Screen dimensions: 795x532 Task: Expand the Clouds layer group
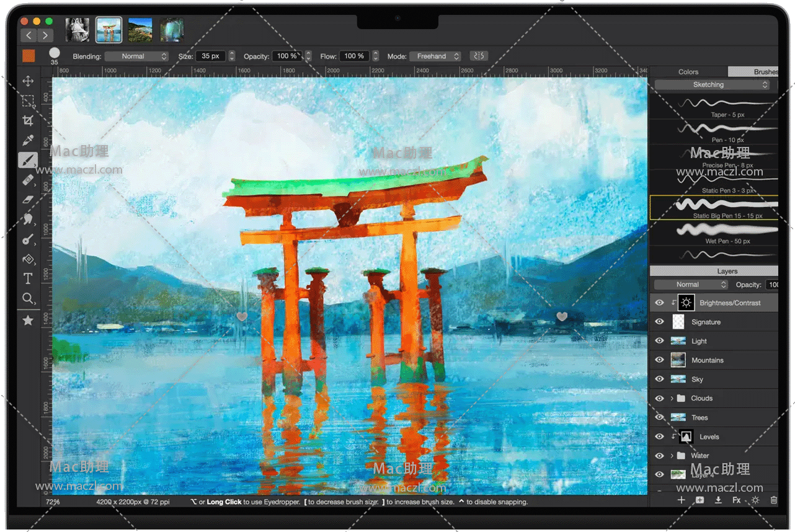pyautogui.click(x=672, y=399)
